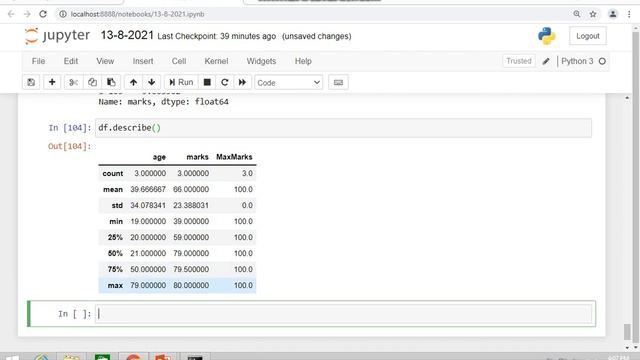Click the 'max' row label
This screenshot has height=360, width=640.
115,285
